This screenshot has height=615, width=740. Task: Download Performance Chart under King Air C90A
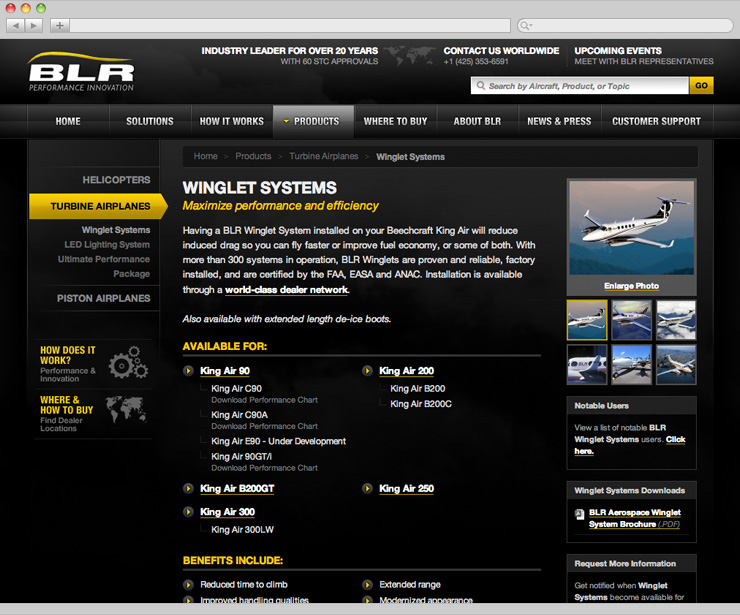264,426
